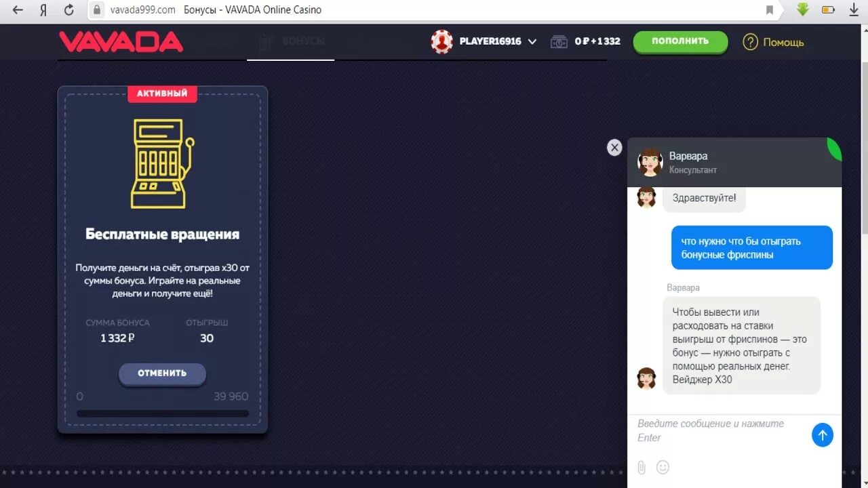Click the Помощь help link
The image size is (868, 488).
(783, 42)
